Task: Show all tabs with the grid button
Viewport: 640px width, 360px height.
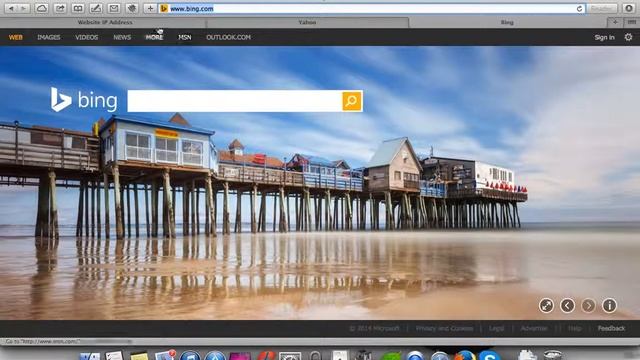Action: pos(632,22)
